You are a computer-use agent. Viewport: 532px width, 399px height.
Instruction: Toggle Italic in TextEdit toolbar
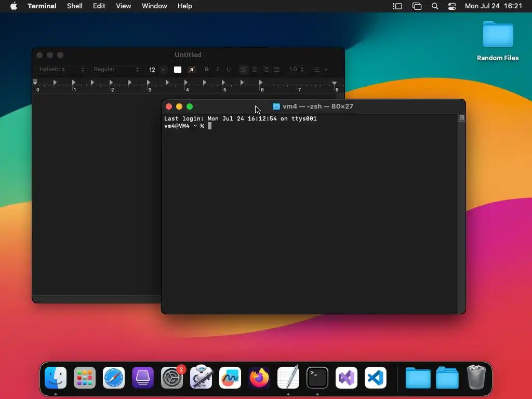point(218,69)
